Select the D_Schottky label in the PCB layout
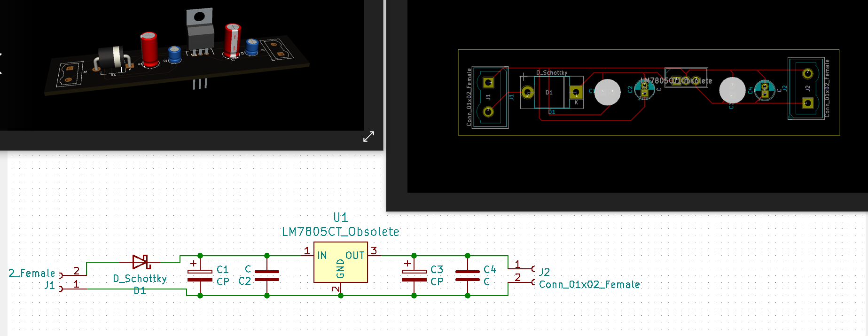 pos(552,73)
